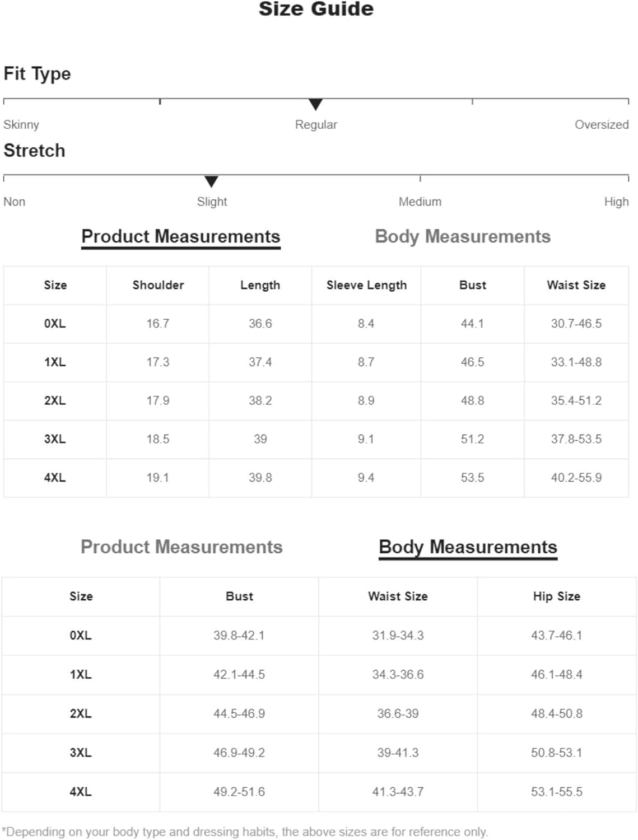Click the reference-only disclaimer text
The width and height of the screenshot is (638, 840).
[245, 832]
